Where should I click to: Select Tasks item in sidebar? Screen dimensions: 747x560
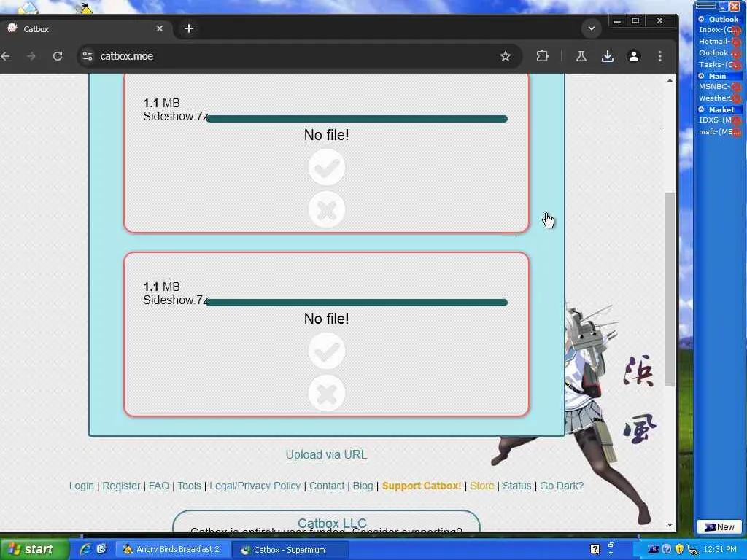tap(719, 64)
